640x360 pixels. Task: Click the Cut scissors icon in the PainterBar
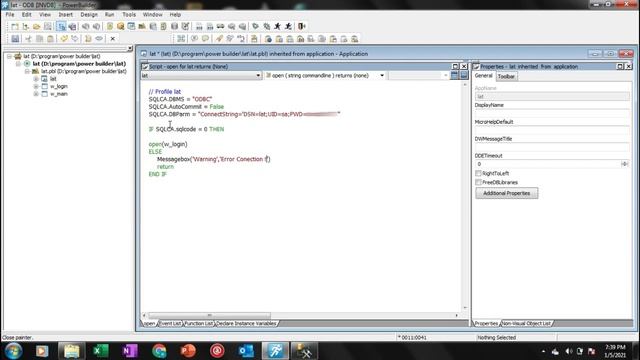pos(28,39)
